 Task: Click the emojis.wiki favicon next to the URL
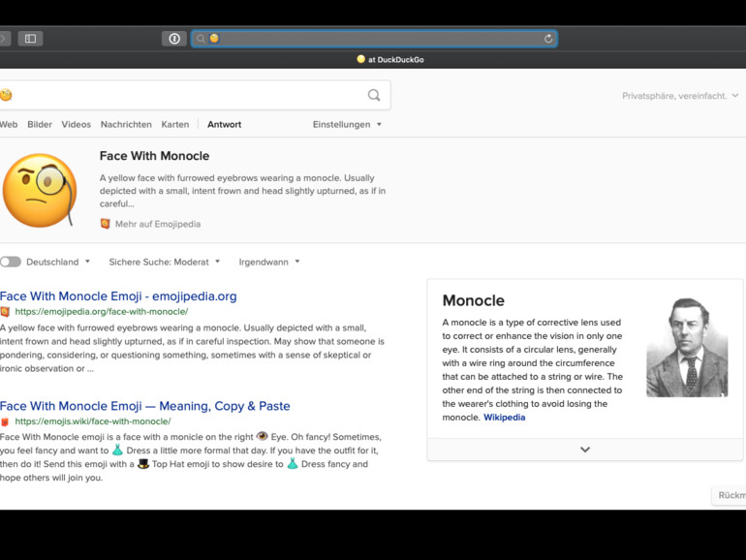(5, 422)
